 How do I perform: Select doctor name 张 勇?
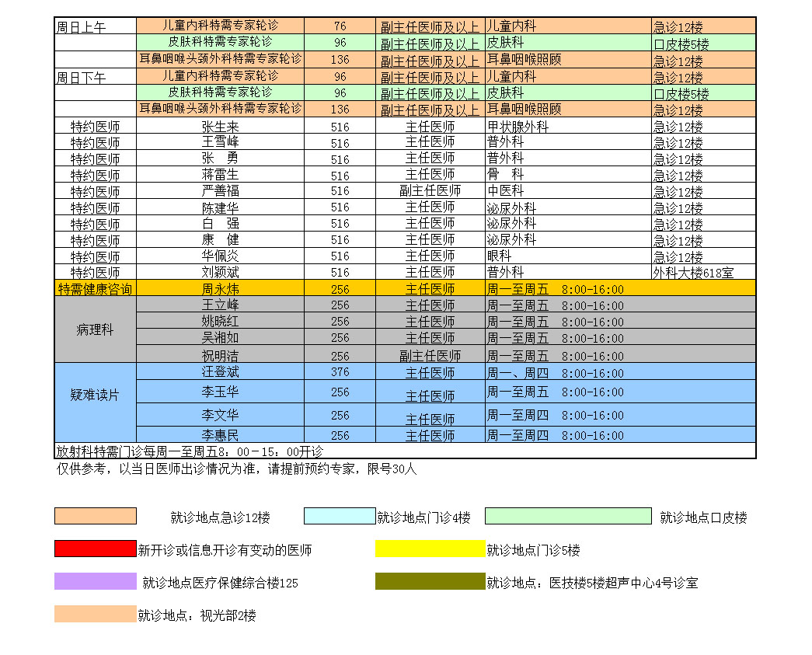pos(220,158)
